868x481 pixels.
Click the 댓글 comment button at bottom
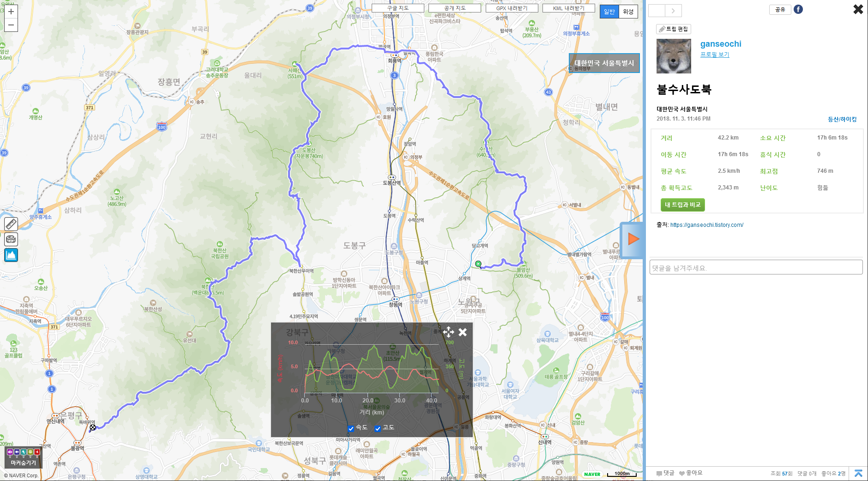[665, 473]
